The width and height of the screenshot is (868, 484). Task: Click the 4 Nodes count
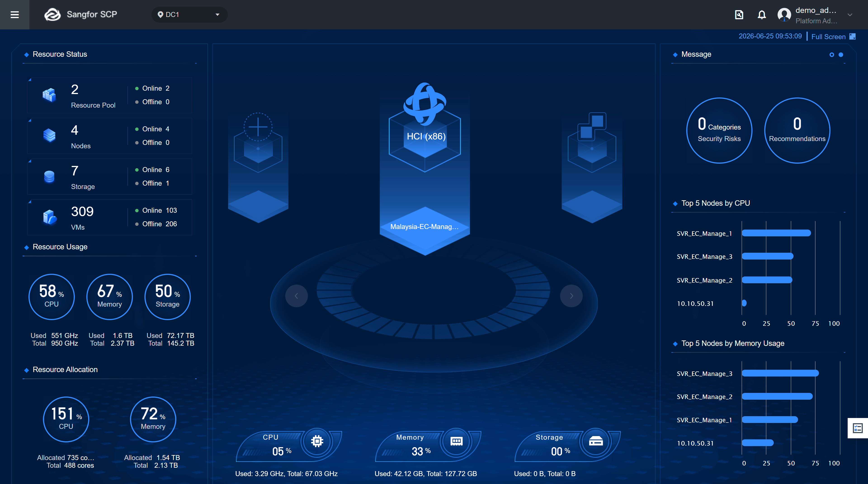pyautogui.click(x=74, y=130)
